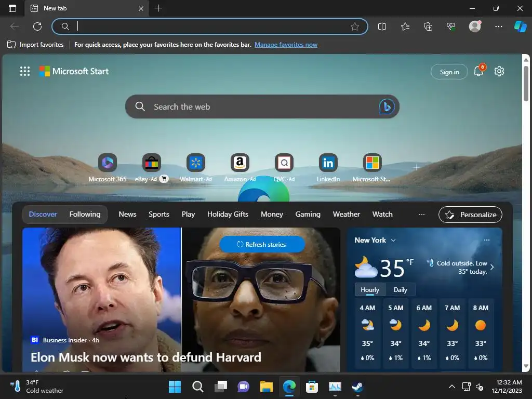
Task: Open weather card more options ellipsis
Action: point(486,240)
